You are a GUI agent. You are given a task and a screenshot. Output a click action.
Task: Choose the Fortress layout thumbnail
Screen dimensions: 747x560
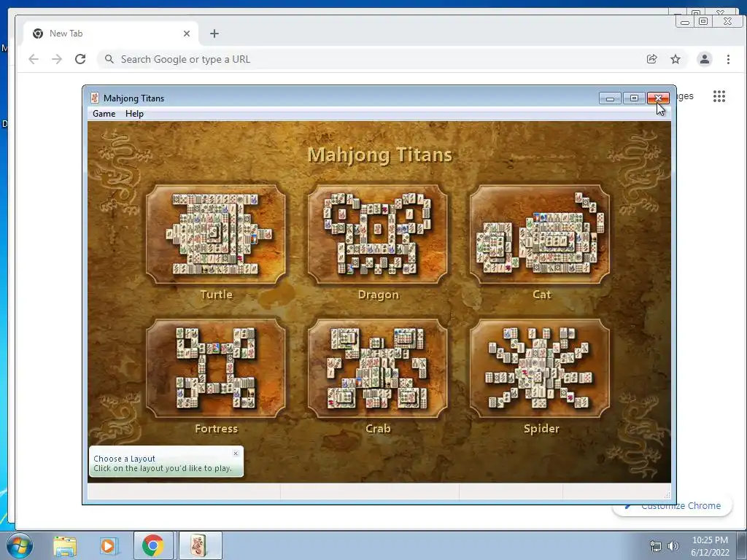coord(216,368)
